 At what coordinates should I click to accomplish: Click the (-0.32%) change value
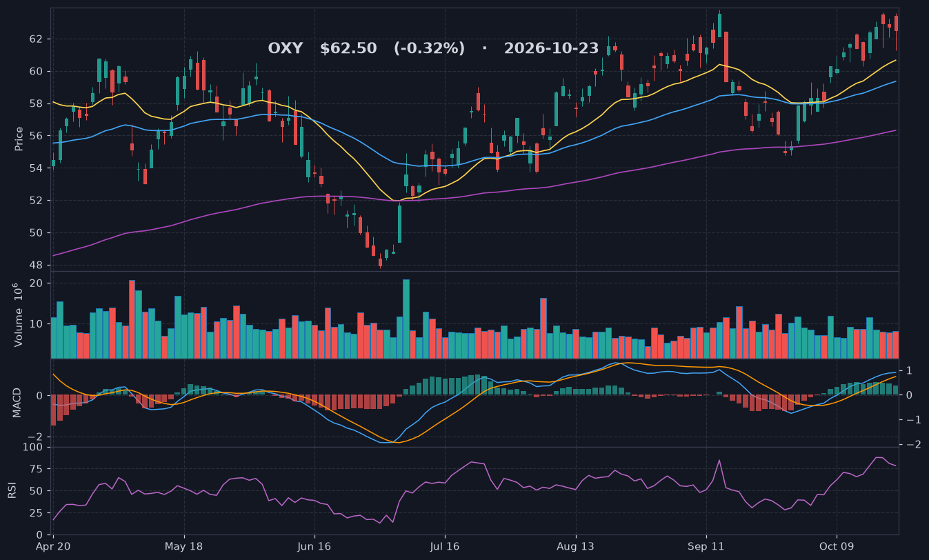pyautogui.click(x=429, y=48)
